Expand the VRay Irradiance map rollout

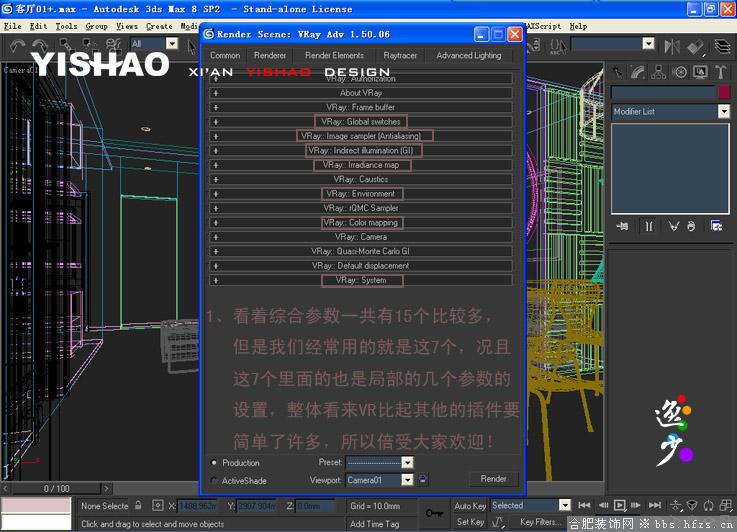[x=361, y=165]
